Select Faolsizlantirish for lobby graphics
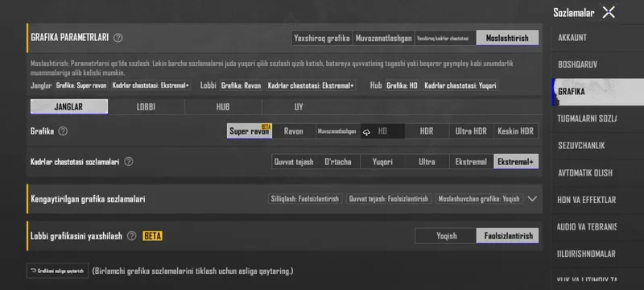 508,236
